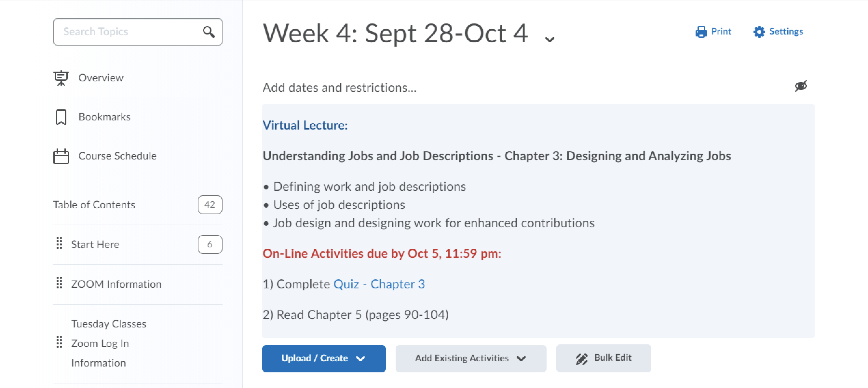This screenshot has width=868, height=388.
Task: Click the Print printer icon
Action: point(701,32)
